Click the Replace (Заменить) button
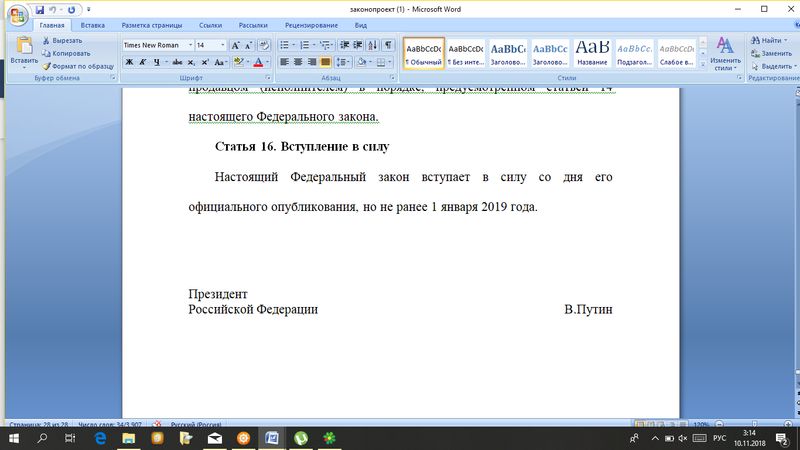Viewport: 800px width, 450px height. (x=770, y=53)
